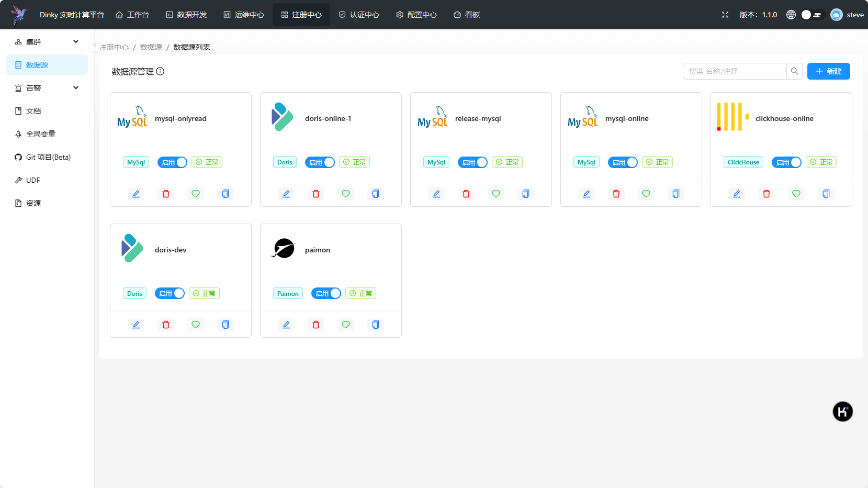Expand the 告警 sidebar menu
868x488 pixels.
[47, 88]
